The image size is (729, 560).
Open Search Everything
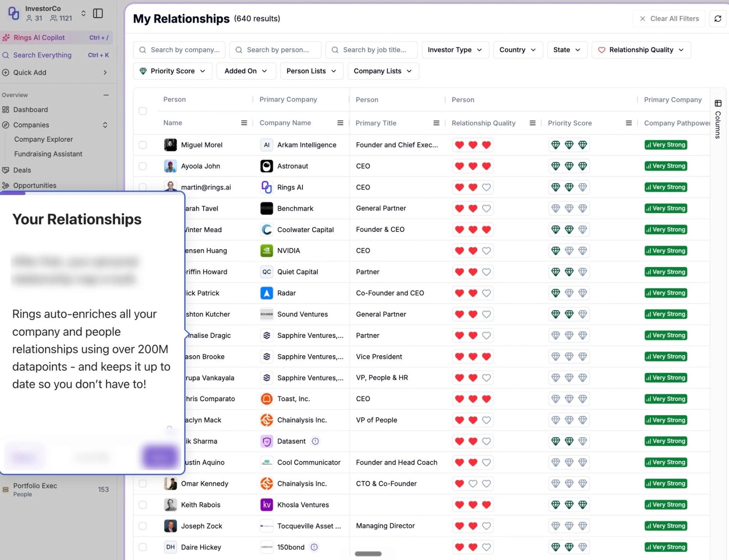[56, 55]
